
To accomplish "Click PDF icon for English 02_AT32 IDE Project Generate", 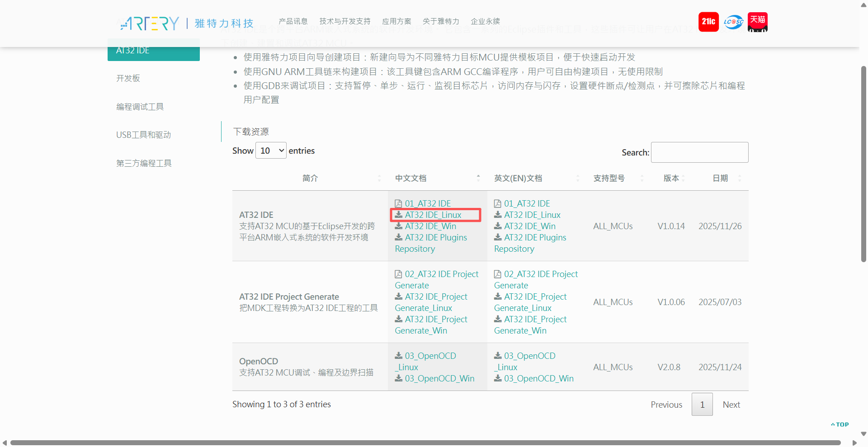I will [498, 274].
